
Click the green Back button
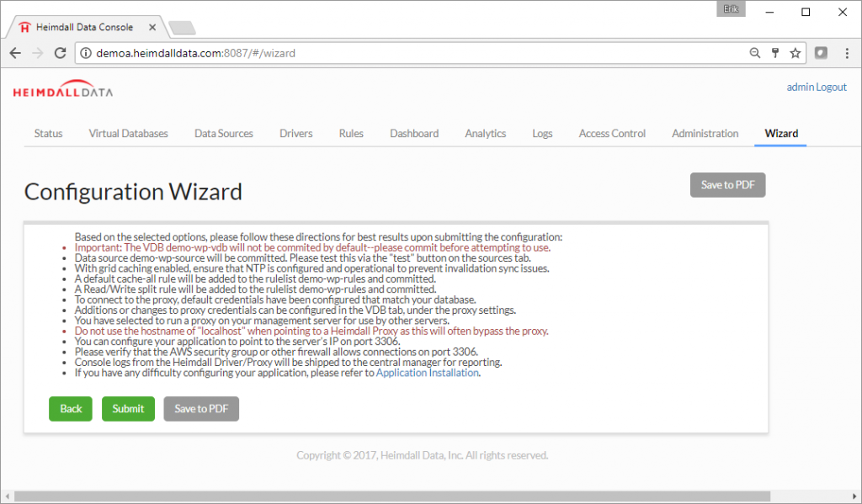pos(71,409)
